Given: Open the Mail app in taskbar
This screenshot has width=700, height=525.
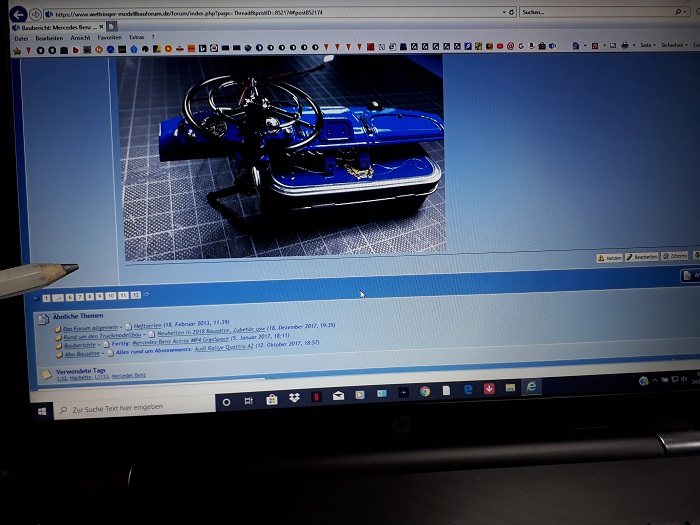Looking at the screenshot, I should [x=338, y=397].
